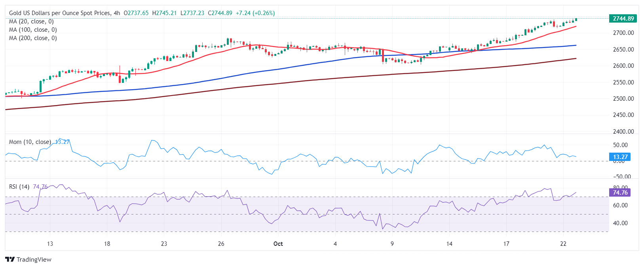Viewport: 644px width, 268px height.
Task: Open the RSI (14) indicator label
Action: (x=19, y=187)
